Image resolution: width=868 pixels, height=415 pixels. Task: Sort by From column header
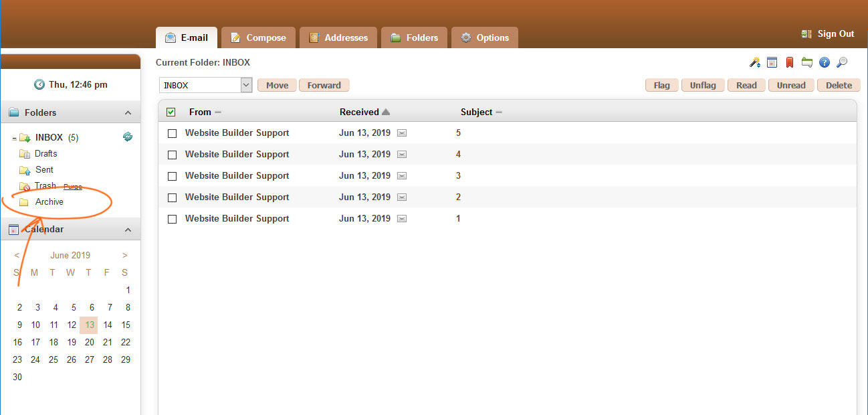click(200, 112)
